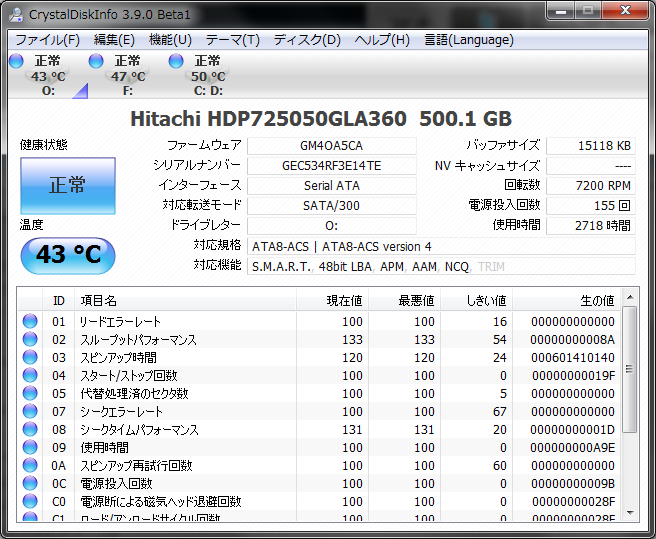Click the serial number field GEC534RF3E14TE
Screen dimensions: 656x539
click(x=331, y=166)
